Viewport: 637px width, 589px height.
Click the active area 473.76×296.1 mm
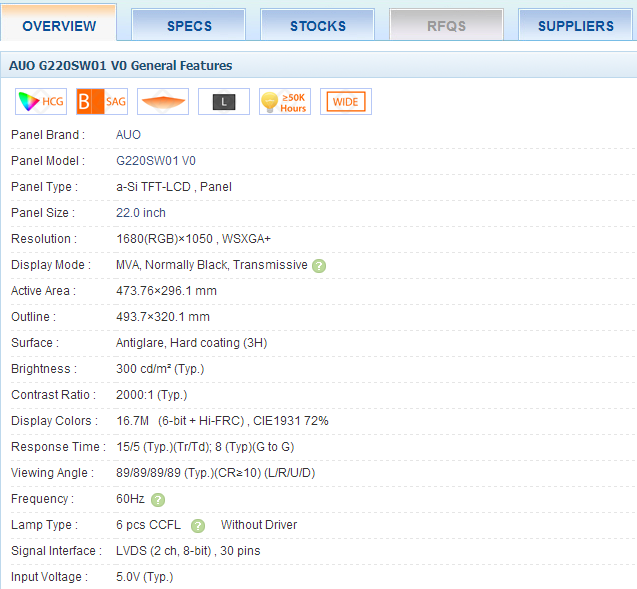point(166,291)
